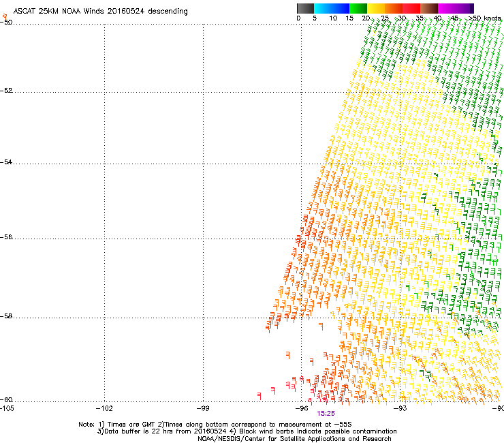This screenshot has width=504, height=443.
Task: Click the yellow 20-25 knots color segment
Action: click(376, 8)
